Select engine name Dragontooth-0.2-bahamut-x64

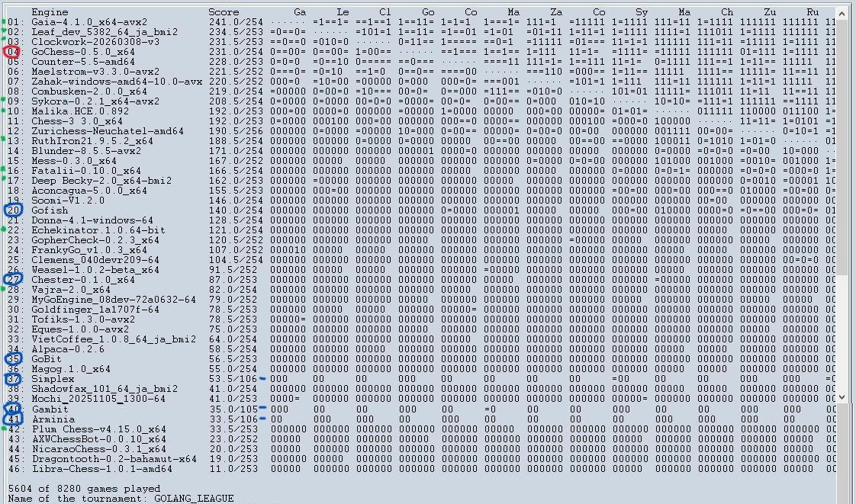(114, 459)
